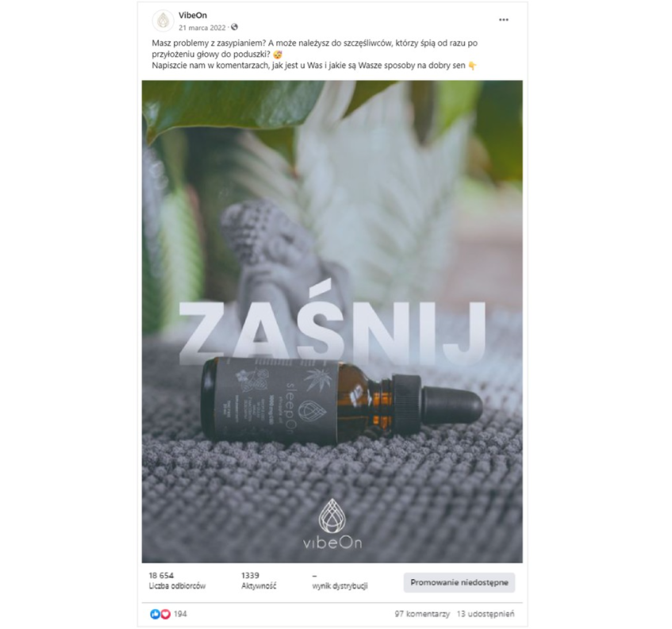Click the pointing-down hand emoji
The height and width of the screenshot is (629, 672).
point(472,66)
